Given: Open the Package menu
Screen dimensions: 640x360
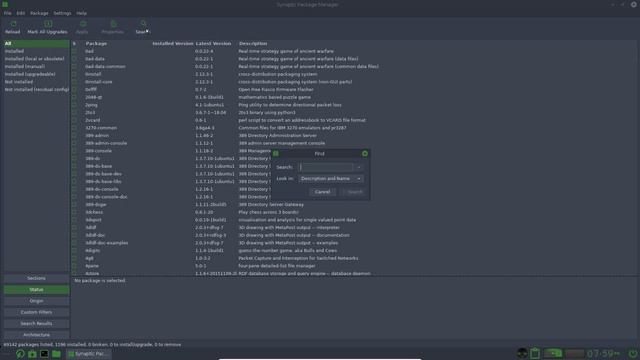Looking at the screenshot, I should (x=39, y=13).
